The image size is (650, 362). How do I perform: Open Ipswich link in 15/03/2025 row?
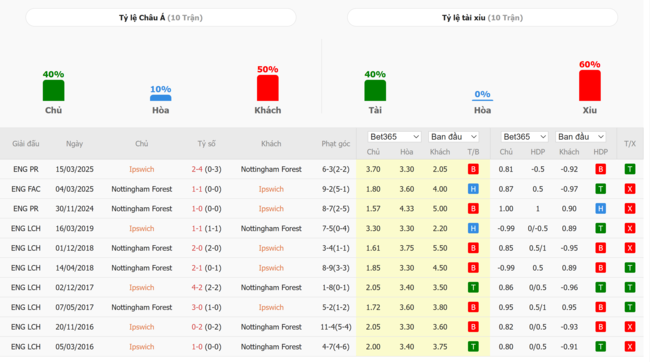(141, 169)
